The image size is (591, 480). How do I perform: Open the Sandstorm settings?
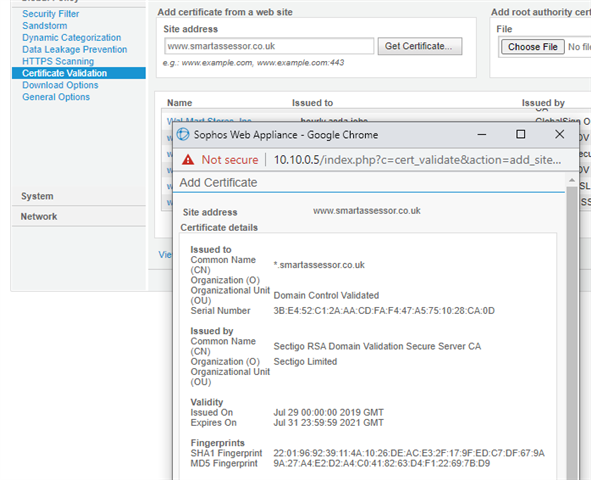[44, 26]
